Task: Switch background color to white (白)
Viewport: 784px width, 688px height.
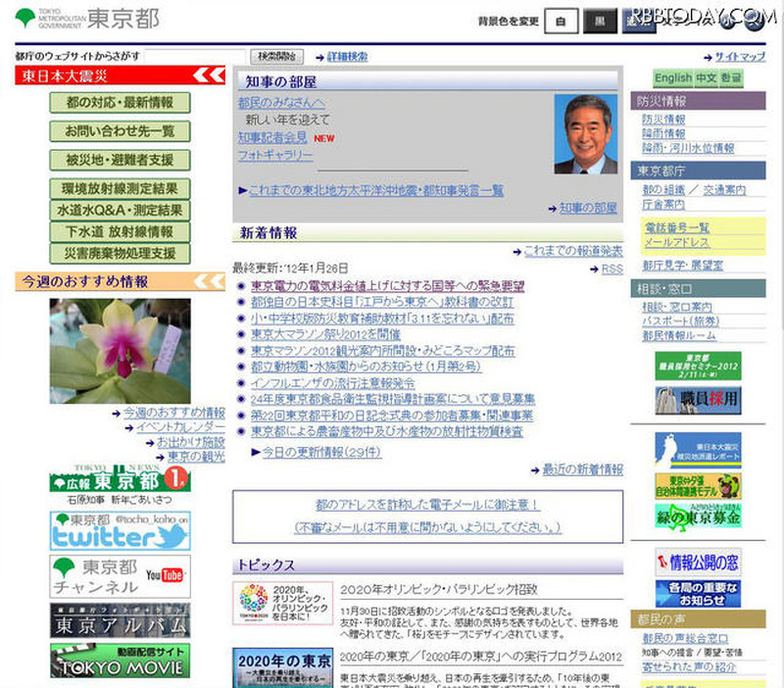Action: pos(561,22)
